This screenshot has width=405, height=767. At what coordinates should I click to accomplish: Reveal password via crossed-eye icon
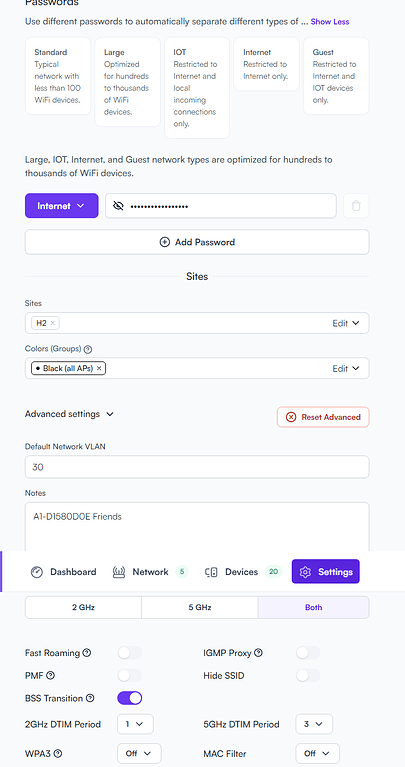click(118, 206)
